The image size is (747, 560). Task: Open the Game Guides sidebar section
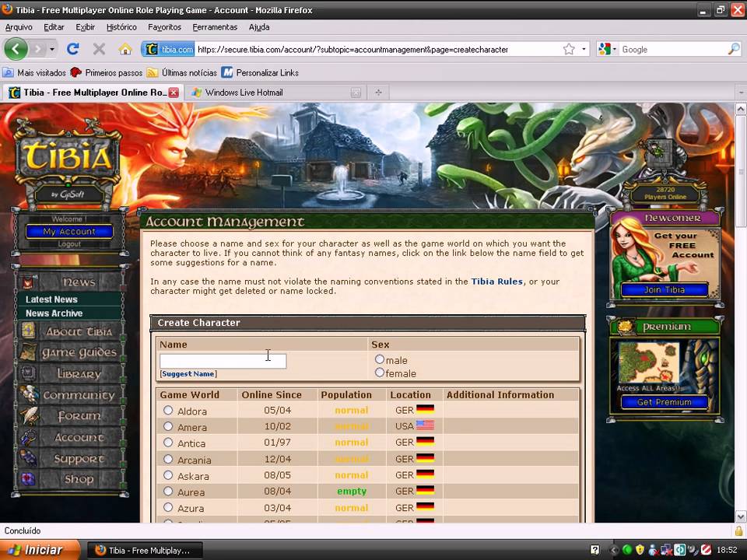coord(72,352)
